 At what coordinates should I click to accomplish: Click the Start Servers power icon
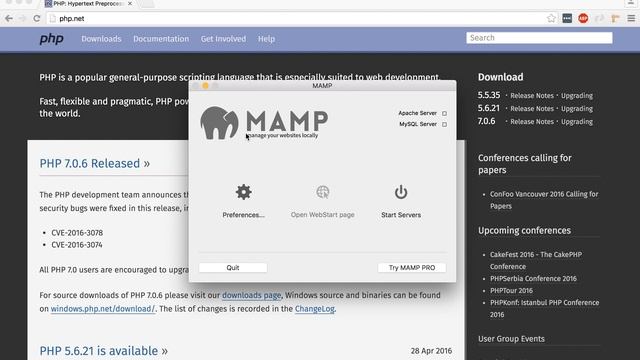[401, 192]
